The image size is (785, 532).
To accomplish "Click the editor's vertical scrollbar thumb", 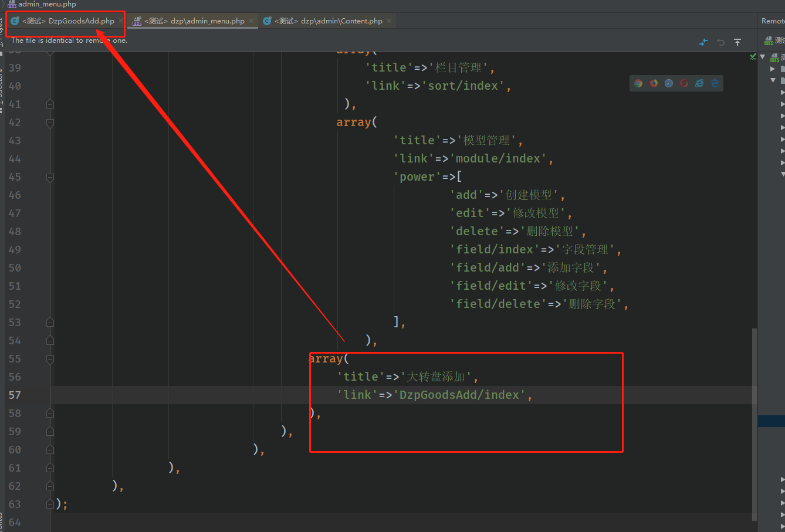I will click(754, 422).
